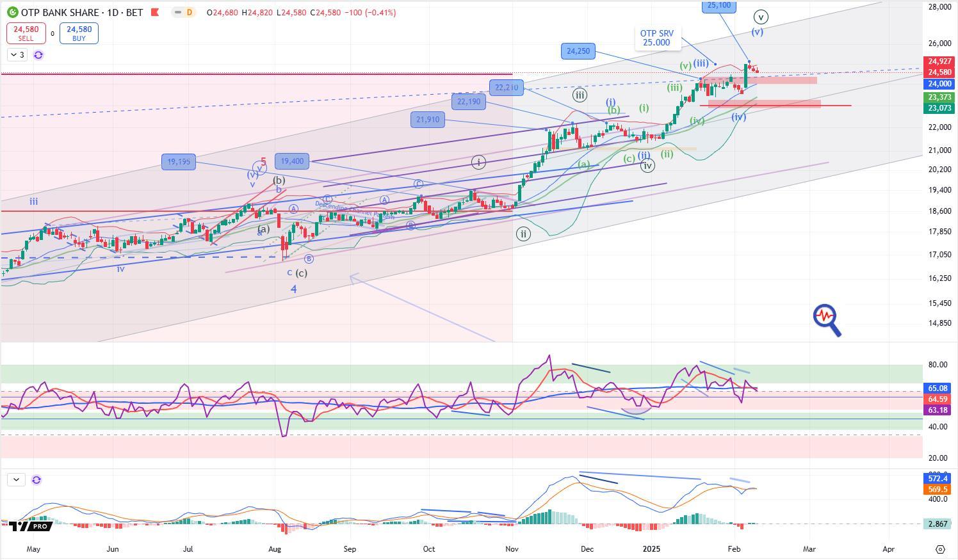Image resolution: width=958 pixels, height=560 pixels.
Task: Click the Feb time axis label
Action: (x=735, y=549)
